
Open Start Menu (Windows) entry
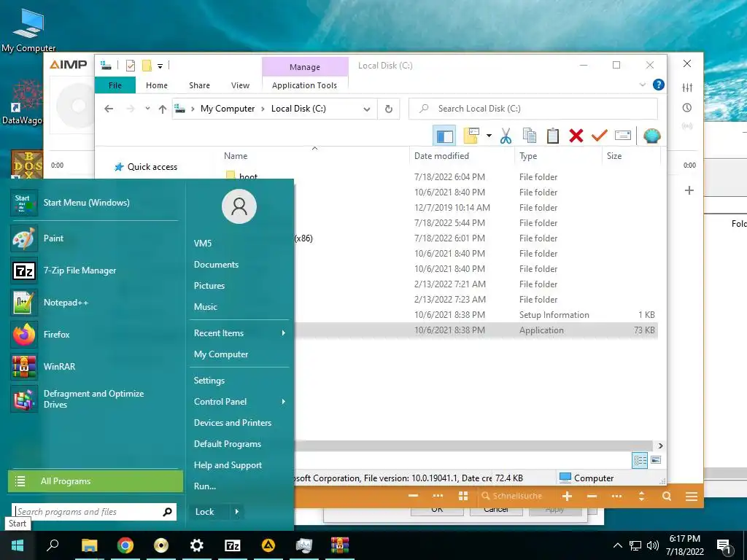click(x=96, y=203)
